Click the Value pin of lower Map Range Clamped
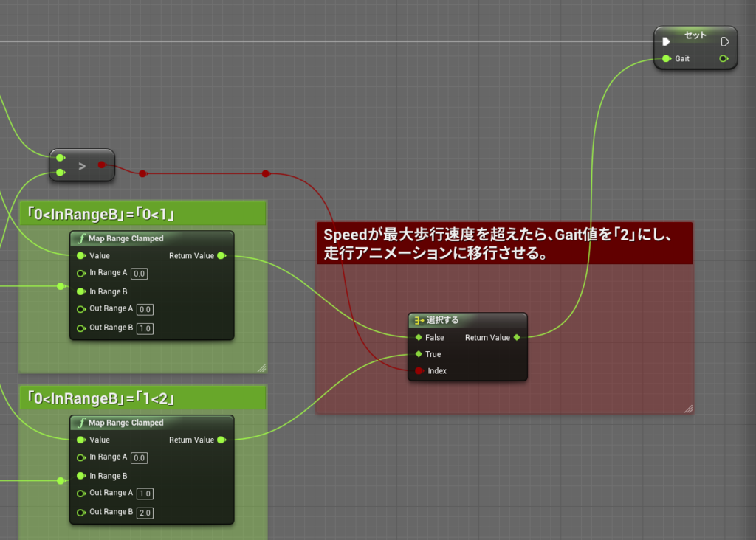756x540 pixels. click(x=81, y=440)
